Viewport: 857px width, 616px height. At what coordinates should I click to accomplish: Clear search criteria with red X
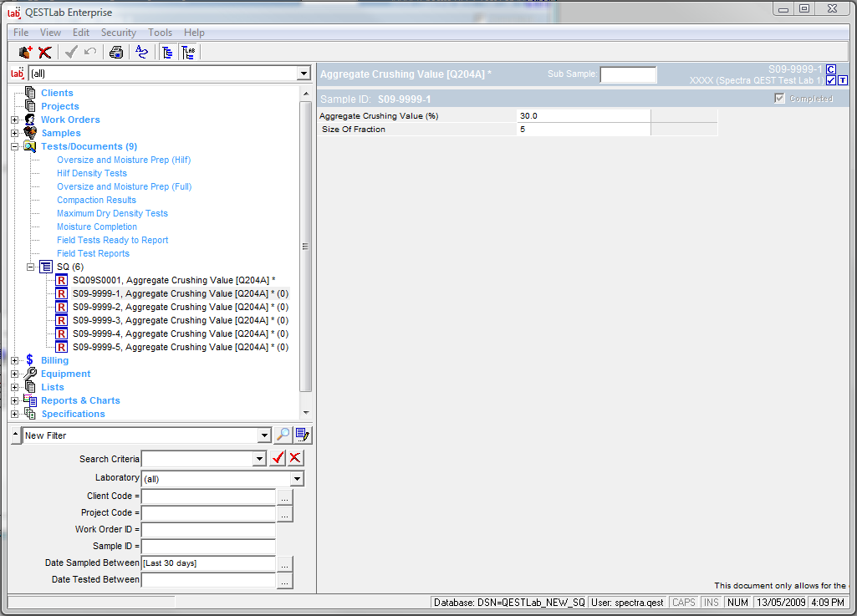296,458
